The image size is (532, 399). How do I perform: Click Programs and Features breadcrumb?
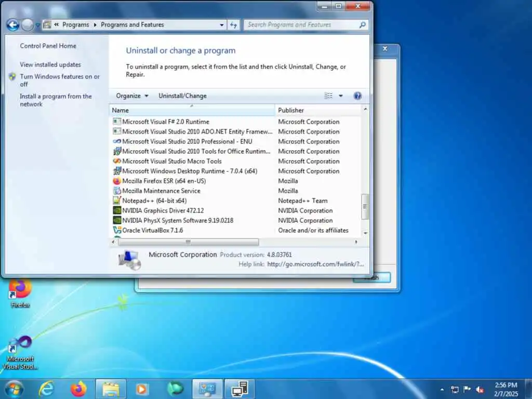click(x=132, y=25)
